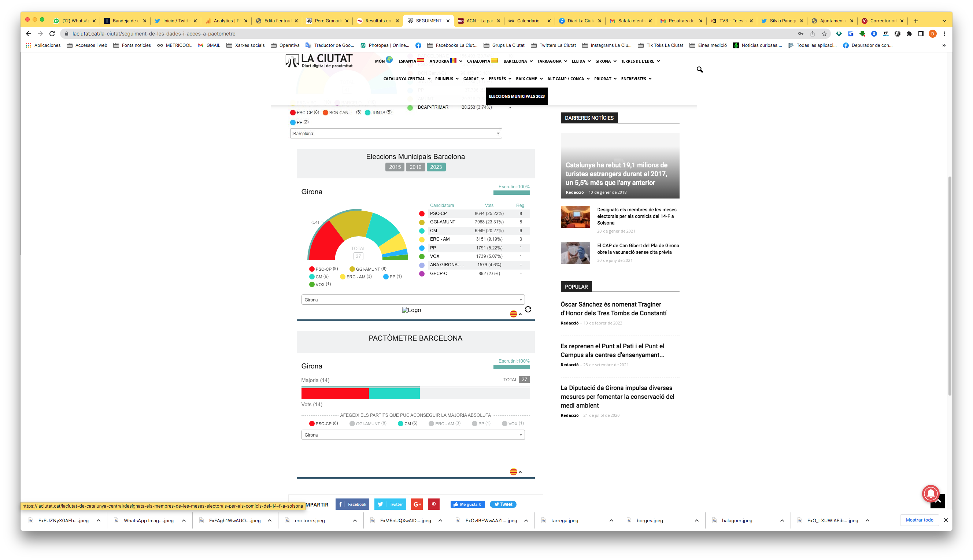973x560 pixels.
Task: Click the Google+ share icon
Action: (x=417, y=504)
